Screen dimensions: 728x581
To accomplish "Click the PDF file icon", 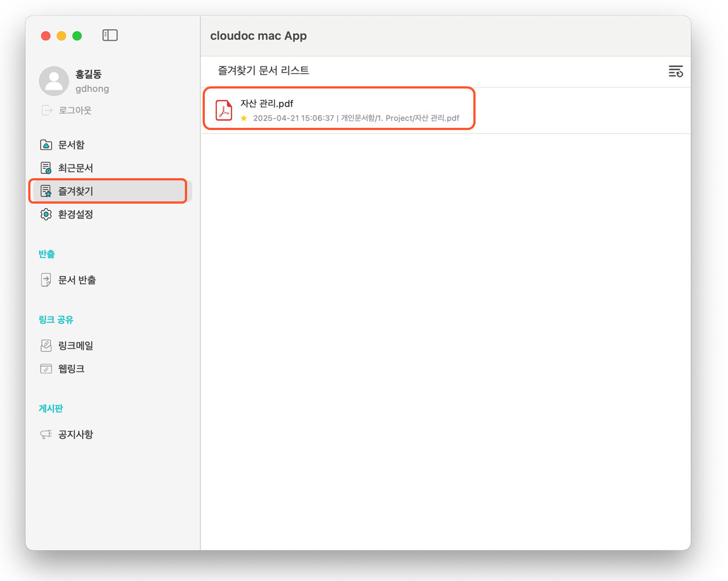I will pyautogui.click(x=224, y=110).
